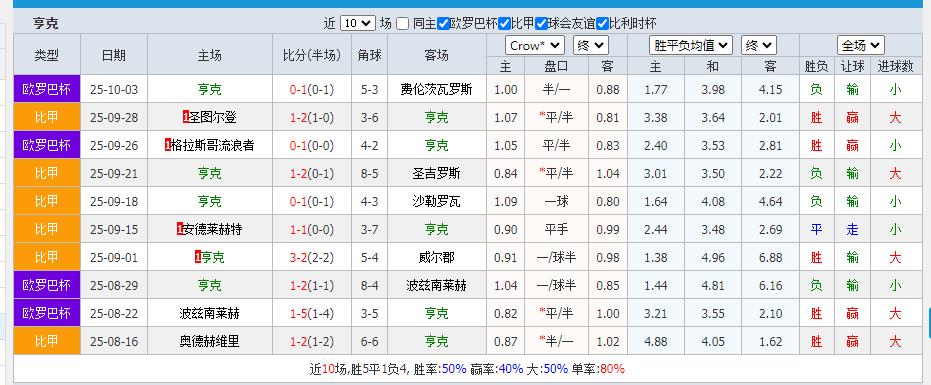Click 费伦茨瓦罗斯 team name
This screenshot has width=931, height=385.
click(436, 90)
